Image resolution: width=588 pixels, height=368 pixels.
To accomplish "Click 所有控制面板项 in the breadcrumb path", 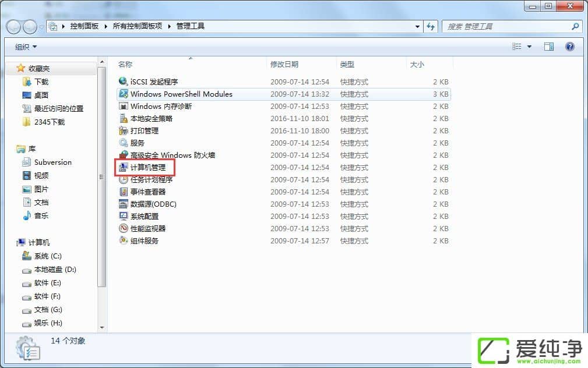I will point(138,26).
